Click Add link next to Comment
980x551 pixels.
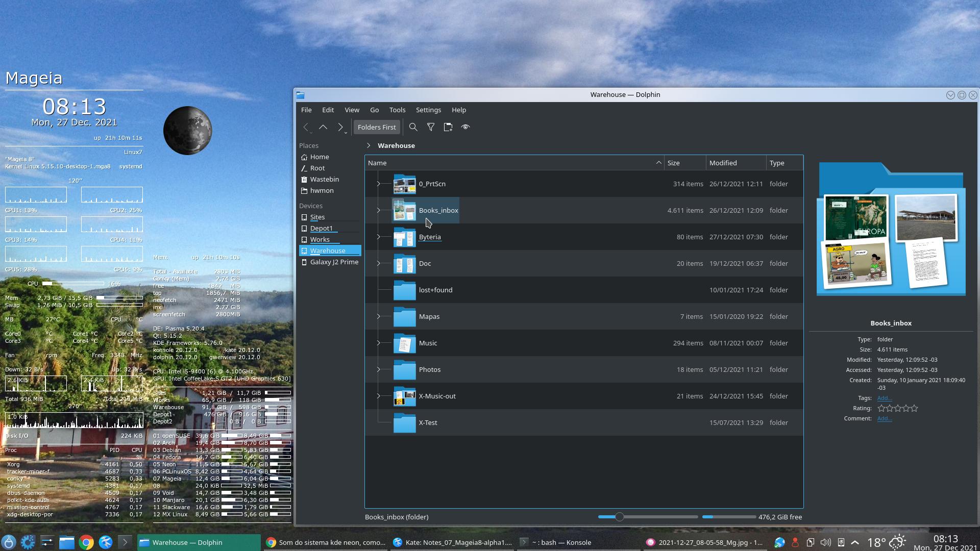click(884, 418)
